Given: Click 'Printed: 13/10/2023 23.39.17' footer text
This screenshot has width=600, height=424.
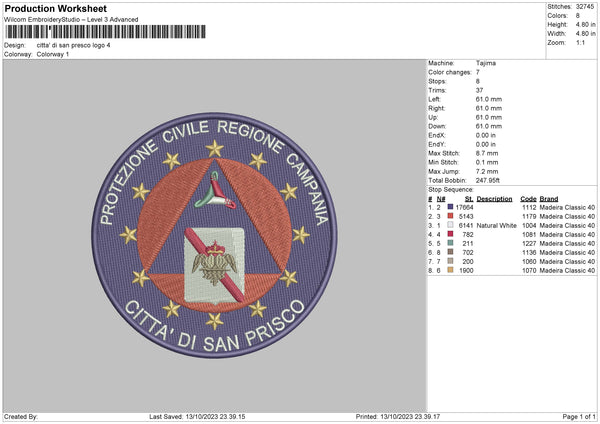Looking at the screenshot, I should [398, 416].
